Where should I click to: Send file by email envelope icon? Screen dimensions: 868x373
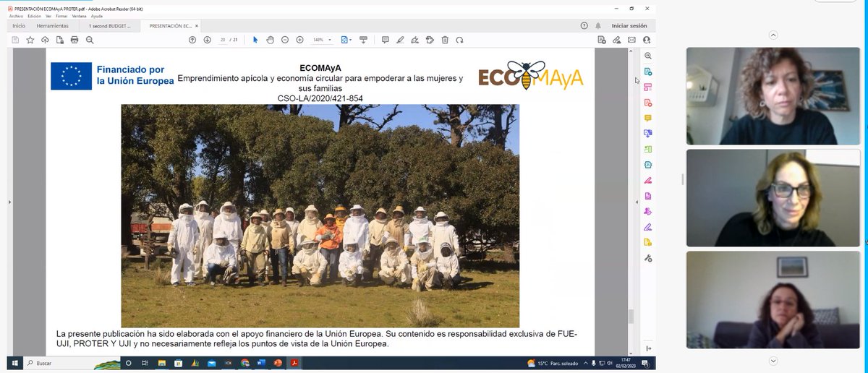pyautogui.click(x=631, y=40)
